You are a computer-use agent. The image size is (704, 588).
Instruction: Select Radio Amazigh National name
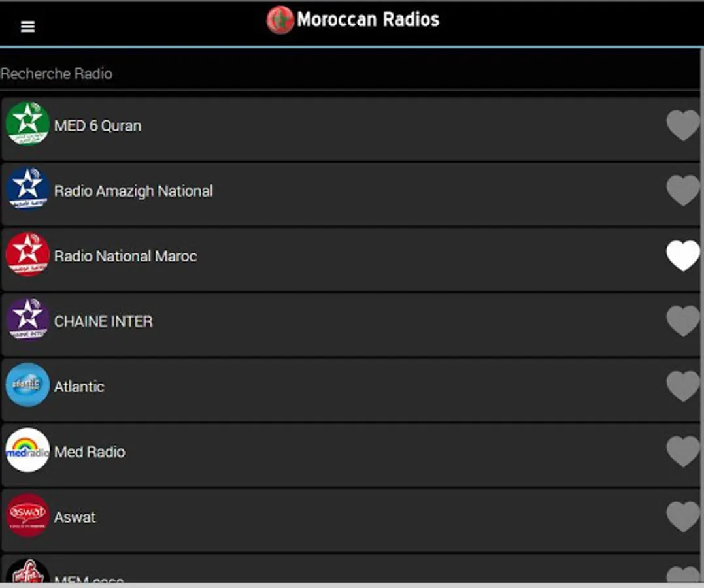[x=133, y=191]
